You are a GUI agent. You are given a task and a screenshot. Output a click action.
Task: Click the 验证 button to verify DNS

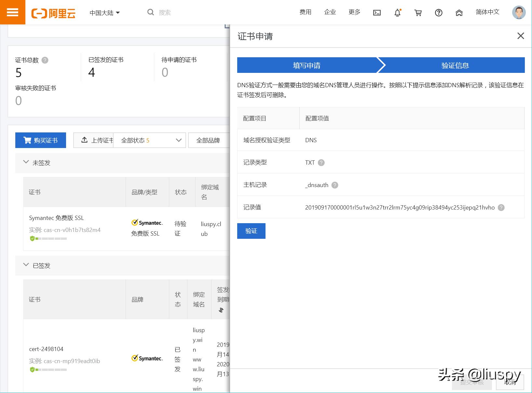pyautogui.click(x=251, y=231)
